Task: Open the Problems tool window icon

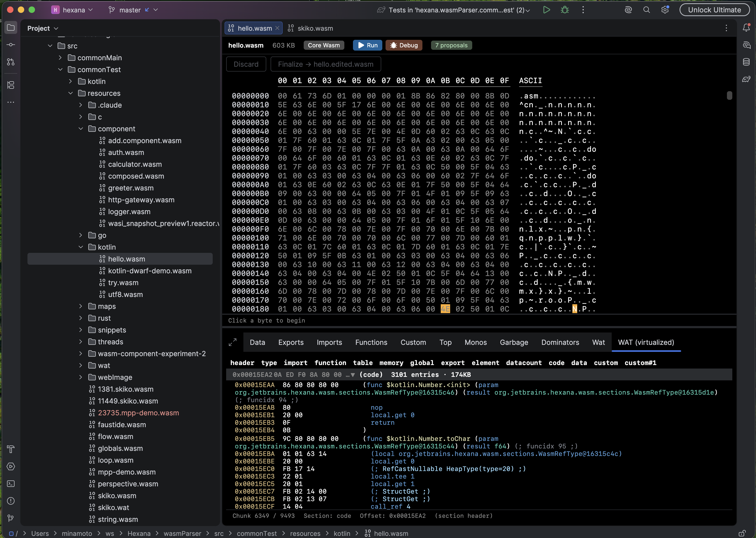Action: (x=10, y=501)
